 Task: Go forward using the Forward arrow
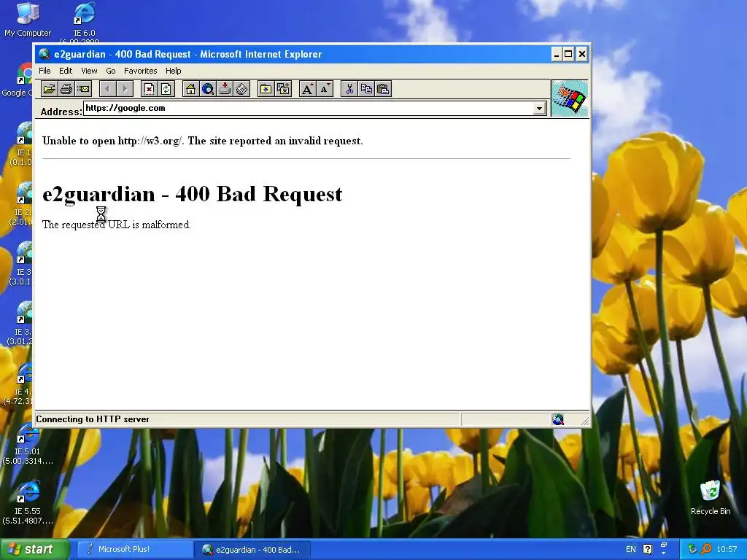[125, 89]
